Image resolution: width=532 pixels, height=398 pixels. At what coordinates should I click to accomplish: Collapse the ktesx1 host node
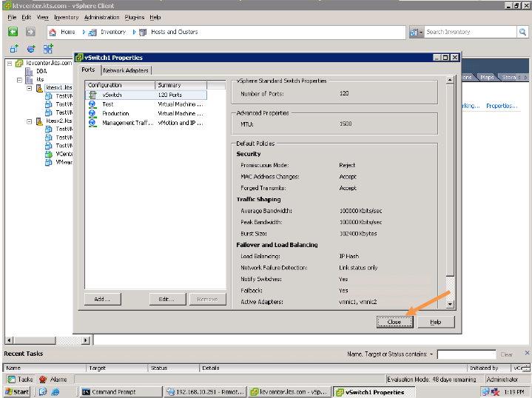point(29,88)
